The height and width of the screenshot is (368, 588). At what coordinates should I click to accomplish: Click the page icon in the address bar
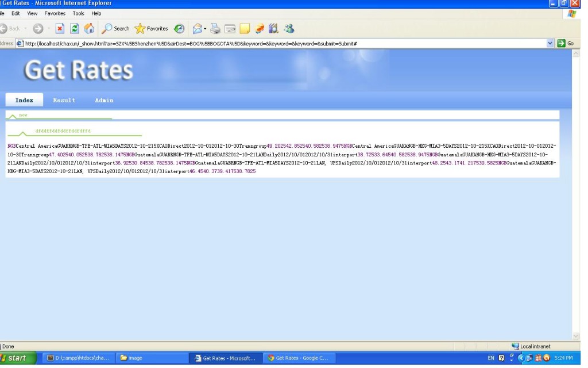coord(20,44)
